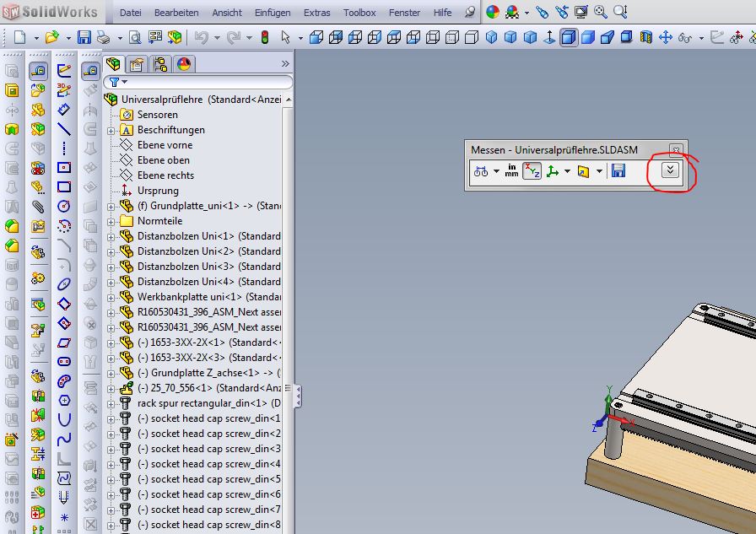The image size is (756, 534).
Task: Click the Print icon in the toolbar
Action: 103,36
